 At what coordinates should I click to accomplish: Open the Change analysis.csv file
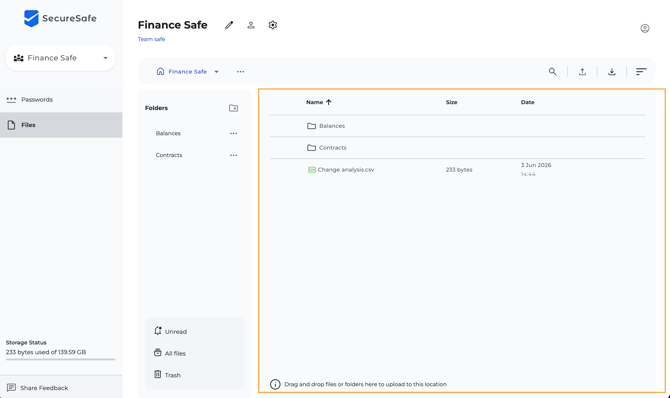346,170
